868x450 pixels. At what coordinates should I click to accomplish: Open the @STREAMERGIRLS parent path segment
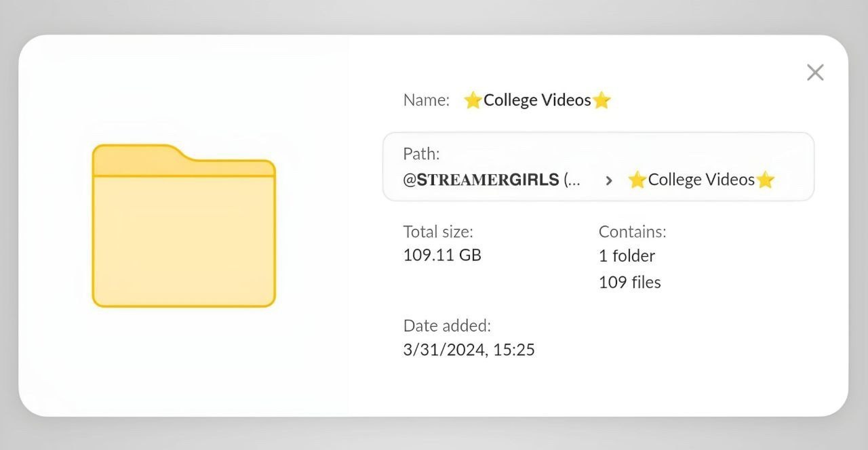[492, 180]
